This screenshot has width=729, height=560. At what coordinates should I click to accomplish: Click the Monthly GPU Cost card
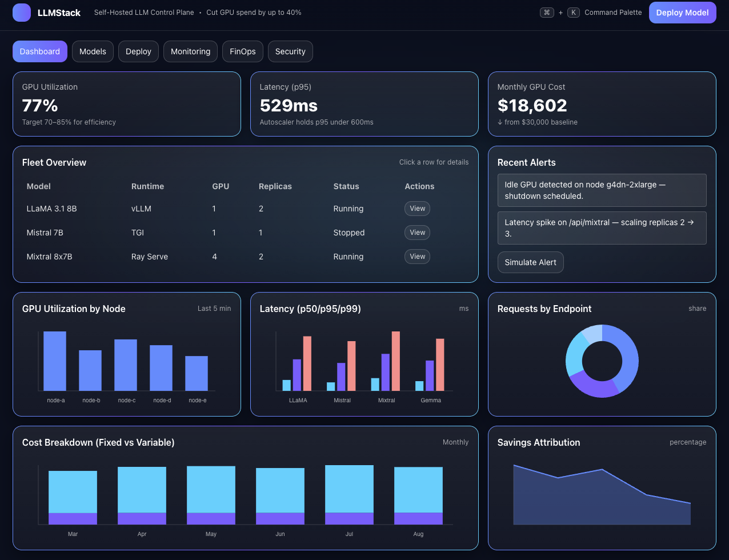tap(602, 104)
